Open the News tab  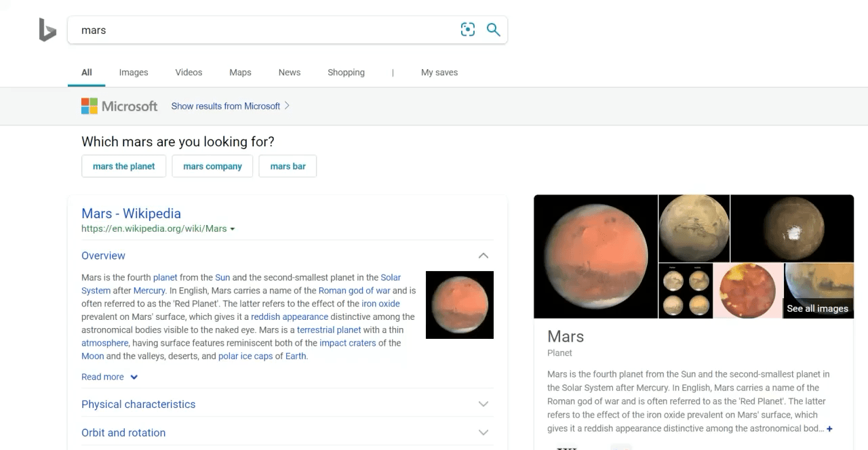coord(290,73)
